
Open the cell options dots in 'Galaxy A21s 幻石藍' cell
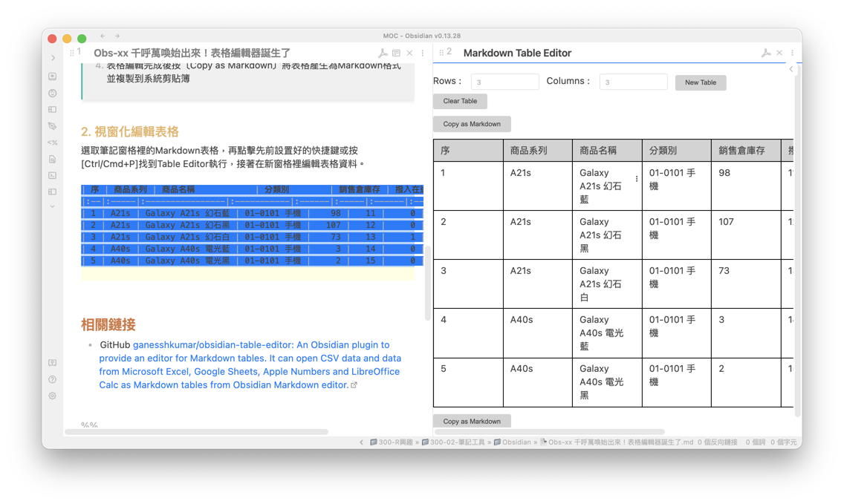point(637,179)
